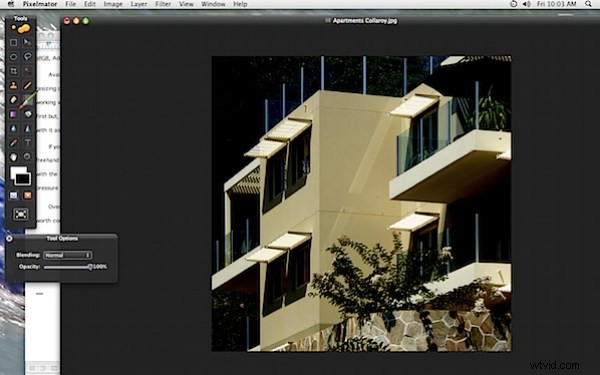The width and height of the screenshot is (600, 375).
Task: Zoom the Apartments Collaroy.jpg window green button
Action: (x=86, y=21)
